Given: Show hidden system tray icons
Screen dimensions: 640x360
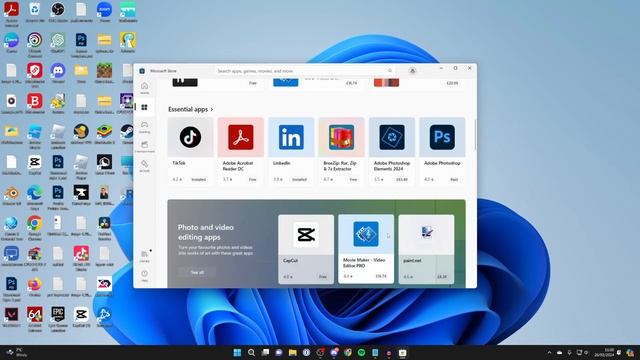Looking at the screenshot, I should coord(549,352).
